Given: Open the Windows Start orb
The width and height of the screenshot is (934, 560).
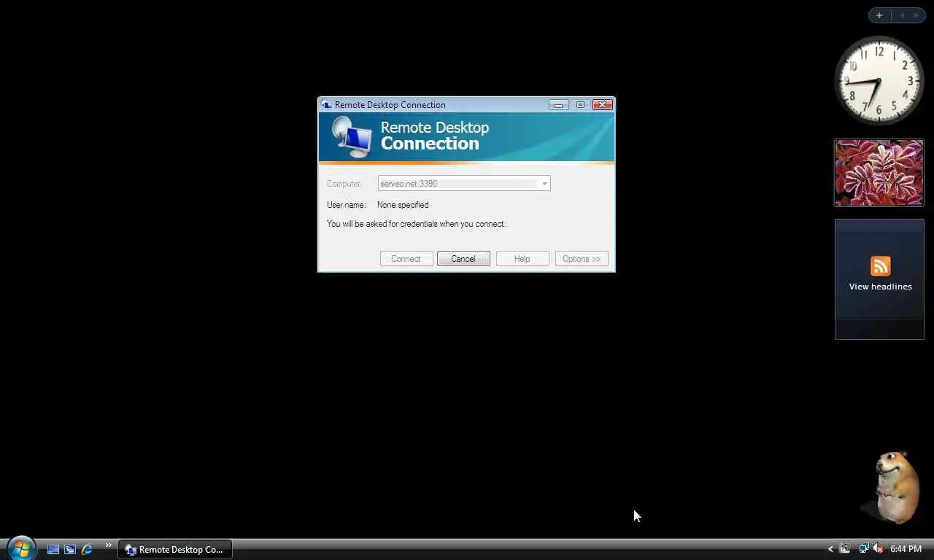Looking at the screenshot, I should (21, 548).
